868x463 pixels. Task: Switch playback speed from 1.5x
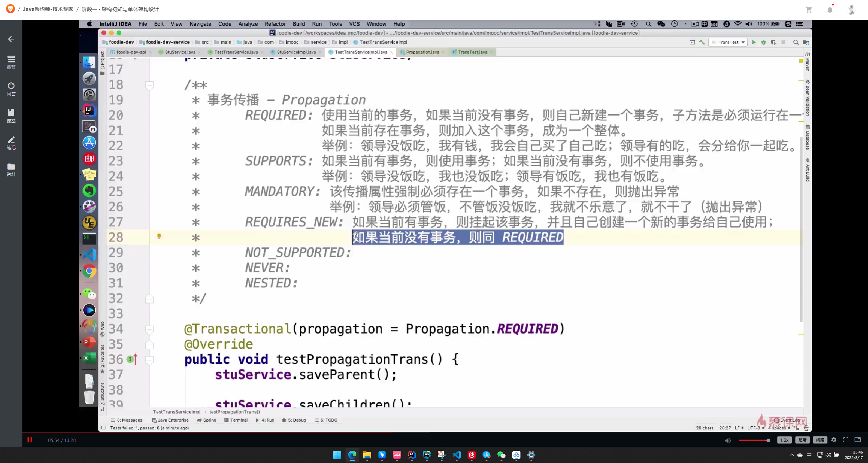coord(784,440)
